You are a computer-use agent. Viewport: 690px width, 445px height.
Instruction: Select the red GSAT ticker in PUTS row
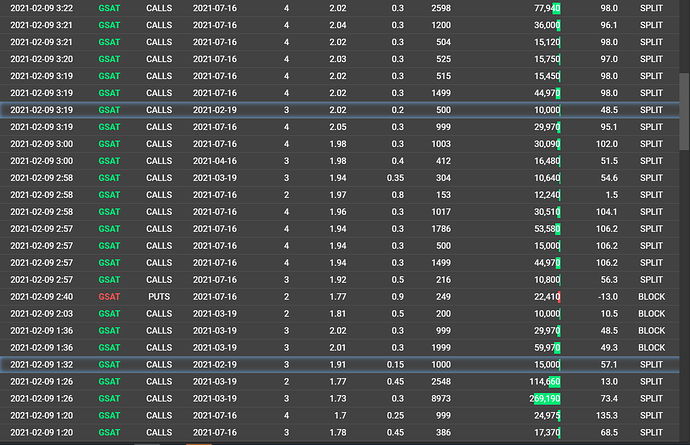109,297
